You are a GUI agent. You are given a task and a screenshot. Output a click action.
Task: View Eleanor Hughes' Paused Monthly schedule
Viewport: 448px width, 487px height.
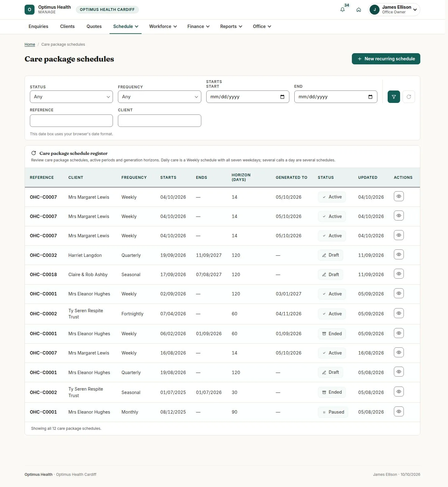pos(399,411)
